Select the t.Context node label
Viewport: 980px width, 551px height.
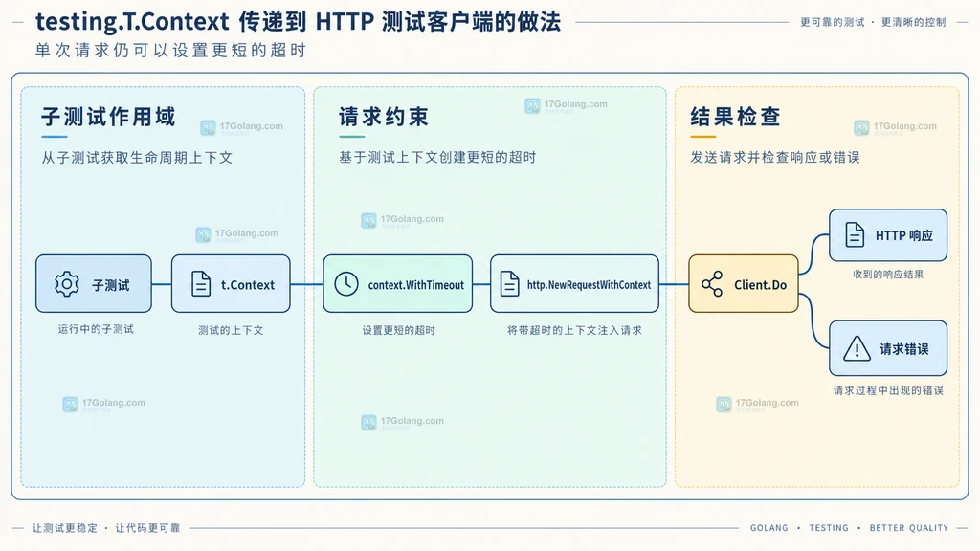[248, 285]
